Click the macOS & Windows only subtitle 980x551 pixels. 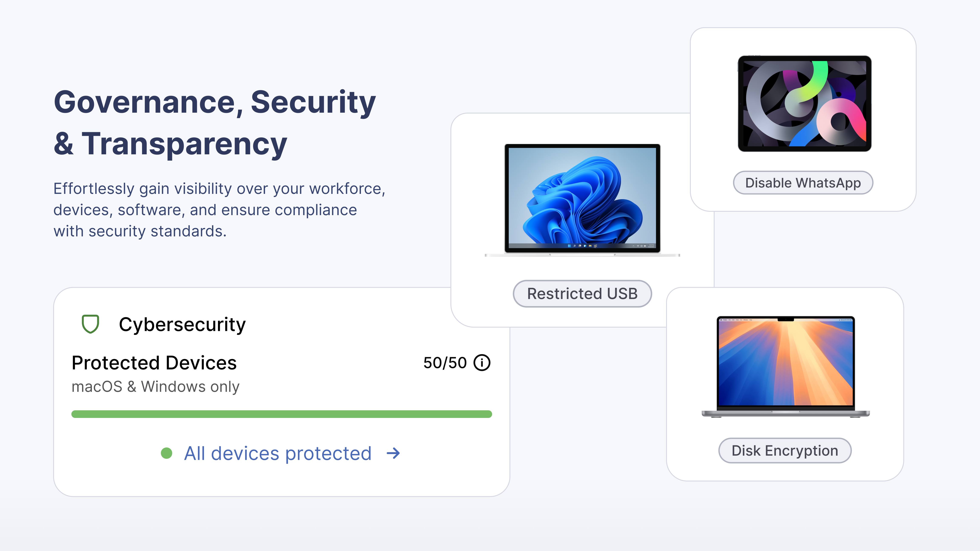coord(156,386)
